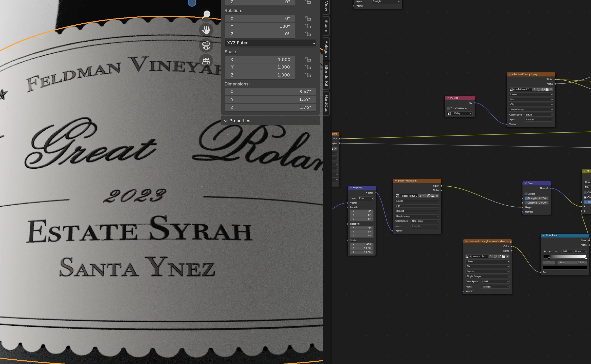Enable the Invert checkbox on Bump node
The width and height of the screenshot is (591, 364).
526,194
